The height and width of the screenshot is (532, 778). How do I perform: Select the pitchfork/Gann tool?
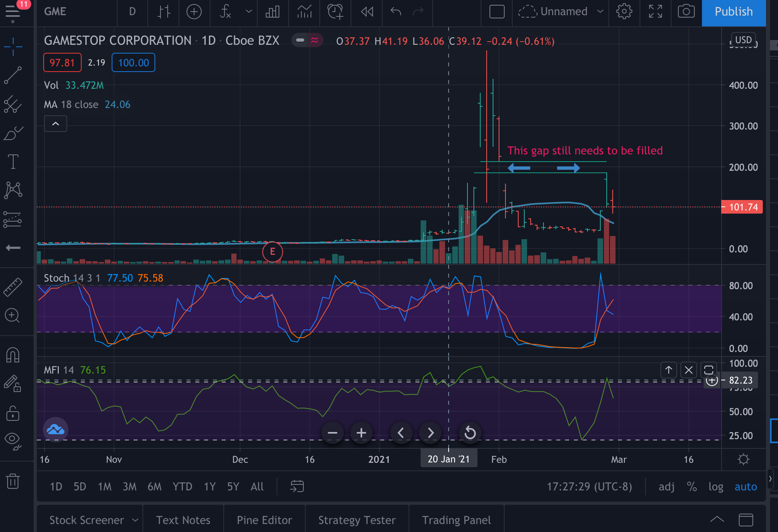point(13,104)
